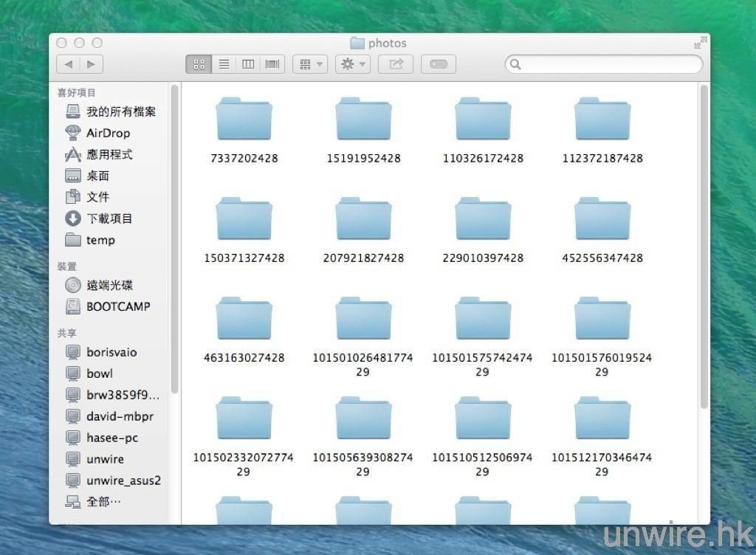
Task: Go forward with the right arrow
Action: click(x=91, y=64)
